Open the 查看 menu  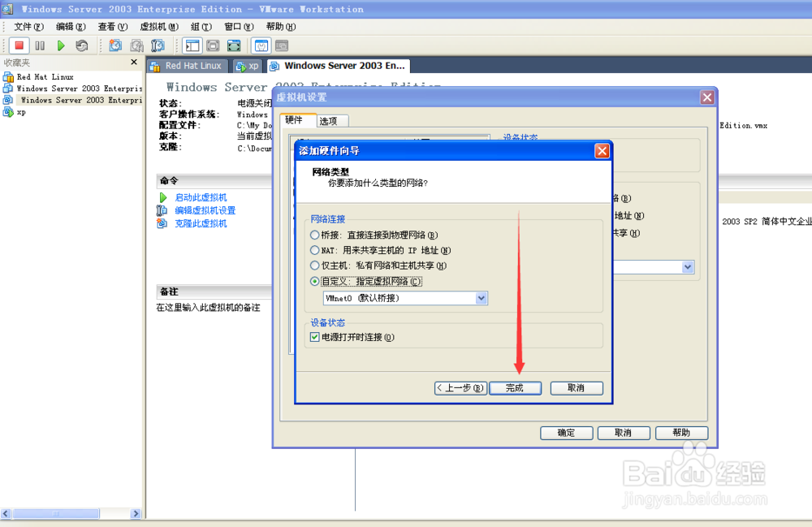pyautogui.click(x=112, y=27)
